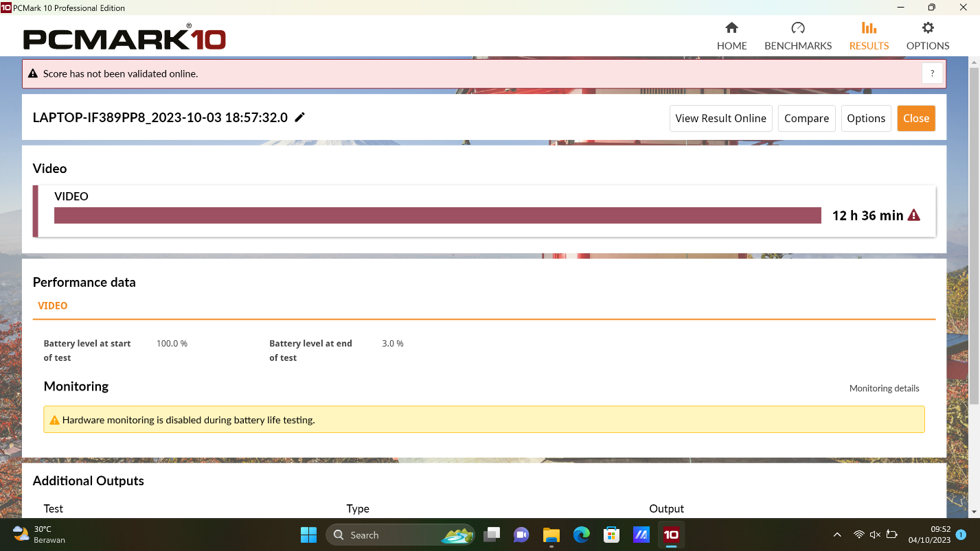Show hidden tray icons chevron

point(837,535)
